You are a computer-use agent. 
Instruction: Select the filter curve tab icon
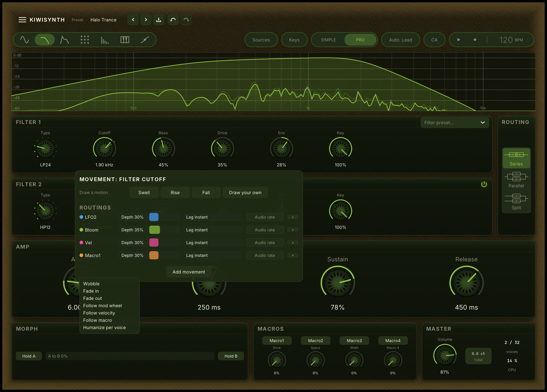(x=45, y=40)
